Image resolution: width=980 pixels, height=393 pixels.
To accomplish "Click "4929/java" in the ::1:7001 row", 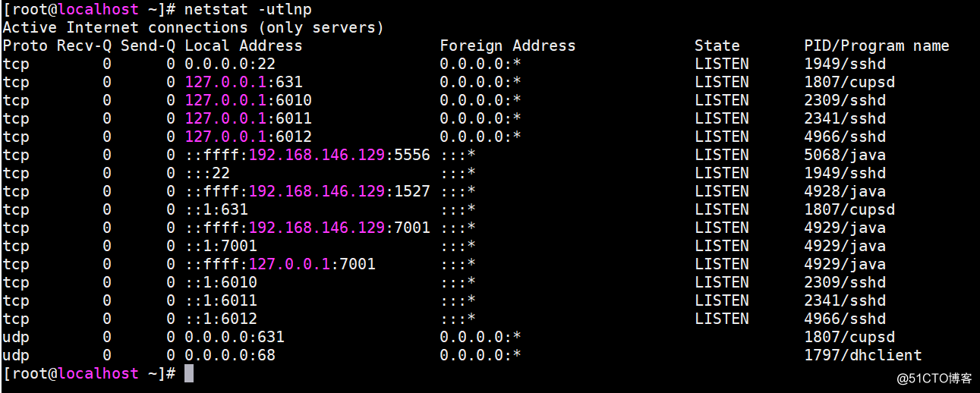I will [845, 247].
